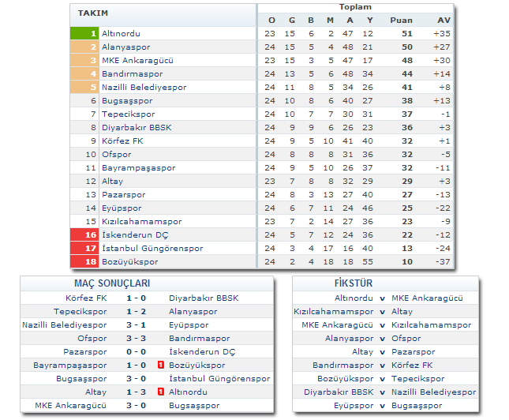
Task: Click the red card icon beside Bozüyükspor
Action: click(x=161, y=365)
